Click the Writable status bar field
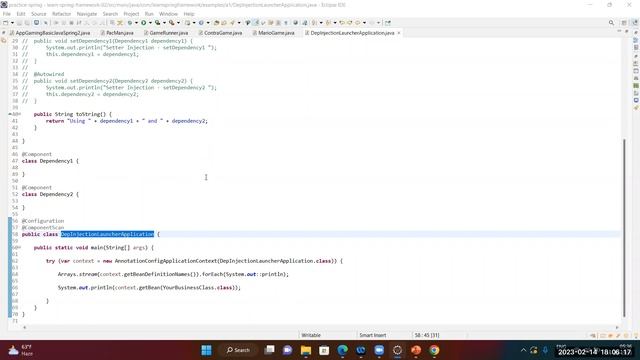640x360 pixels. [x=311, y=335]
